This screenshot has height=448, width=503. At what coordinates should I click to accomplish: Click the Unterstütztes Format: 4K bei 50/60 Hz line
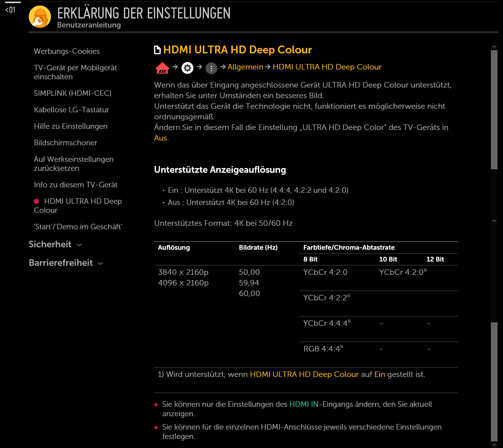point(223,223)
